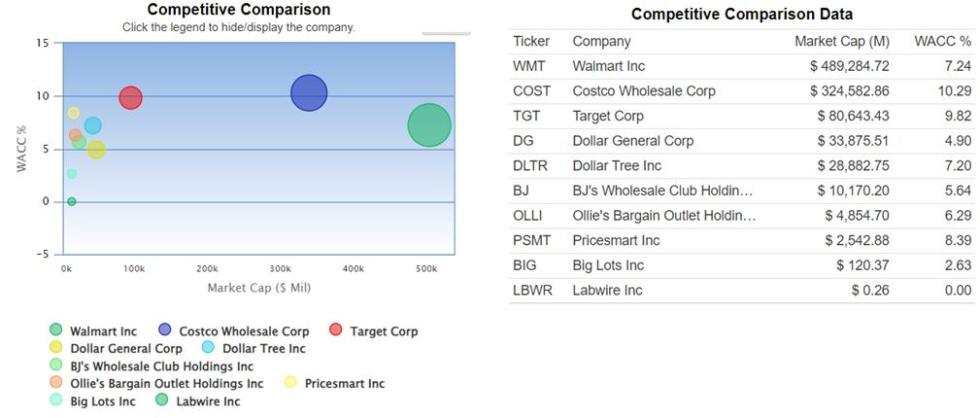Screen dimensions: 980x418
Task: Click the cyan Dollar Tree legend circle
Action: click(x=208, y=348)
